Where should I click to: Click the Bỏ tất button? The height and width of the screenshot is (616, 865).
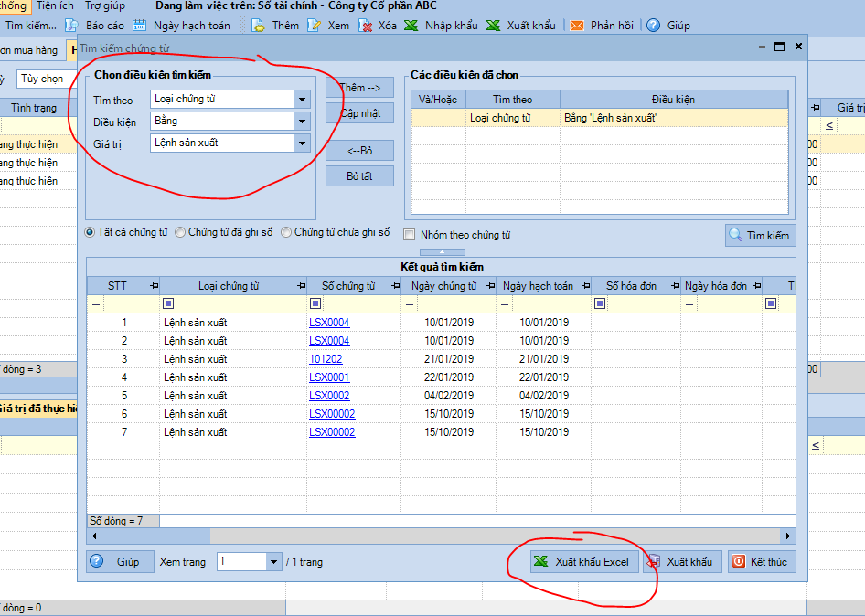359,176
